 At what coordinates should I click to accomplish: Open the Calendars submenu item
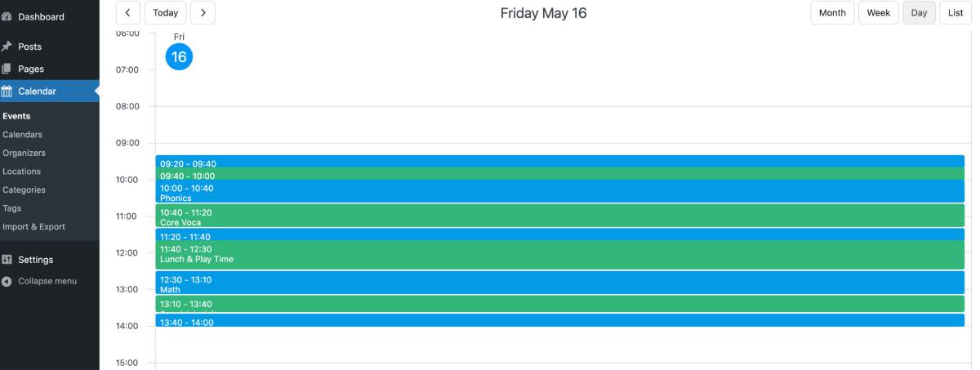click(23, 135)
